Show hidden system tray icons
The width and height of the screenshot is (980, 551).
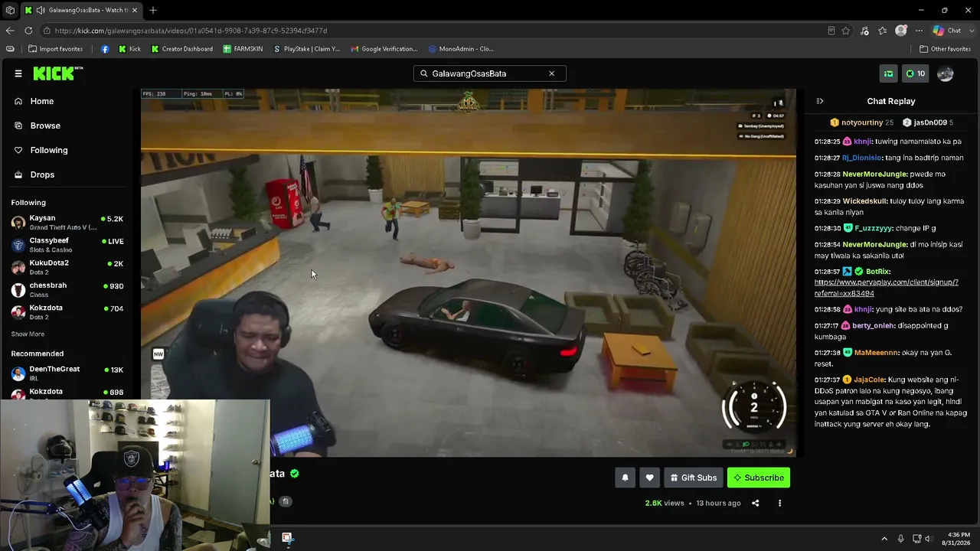point(884,539)
